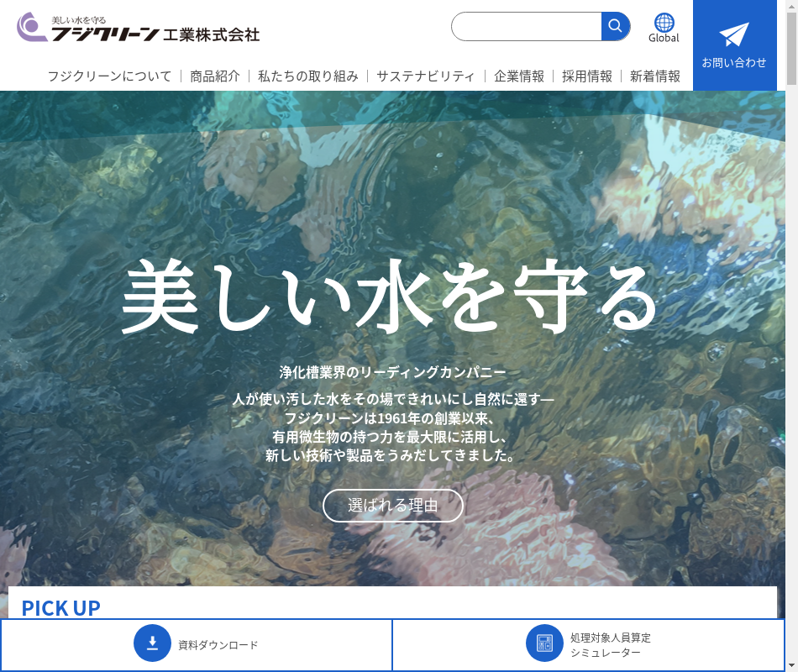The height and width of the screenshot is (672, 798).
Task: Select 新着情報 in the nav bar
Action: pos(655,76)
